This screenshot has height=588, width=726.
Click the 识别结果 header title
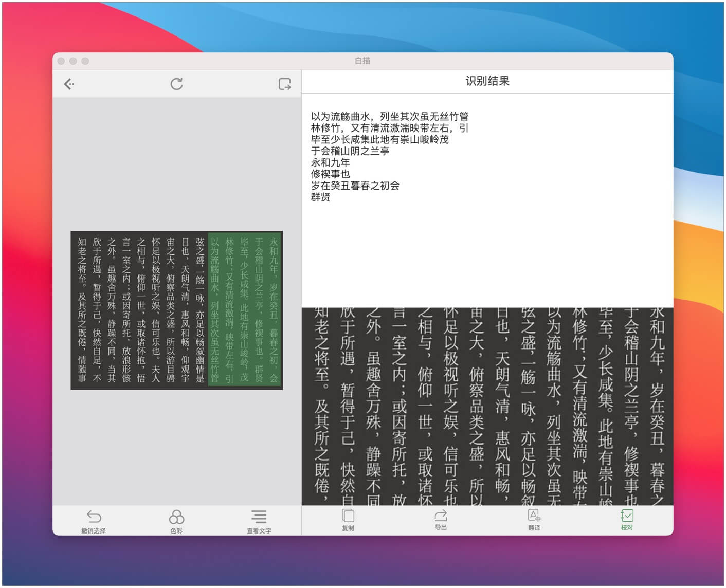(487, 81)
